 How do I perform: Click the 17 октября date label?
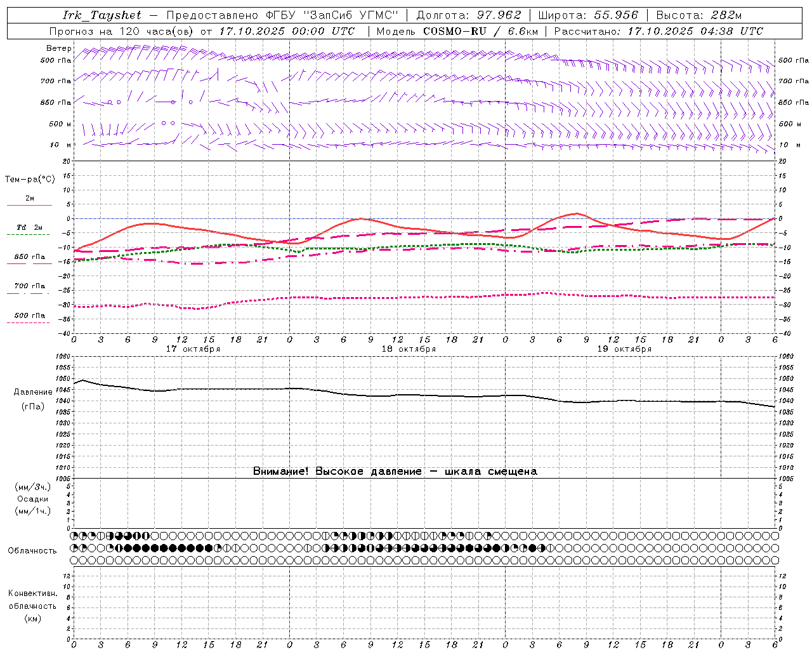point(193,349)
